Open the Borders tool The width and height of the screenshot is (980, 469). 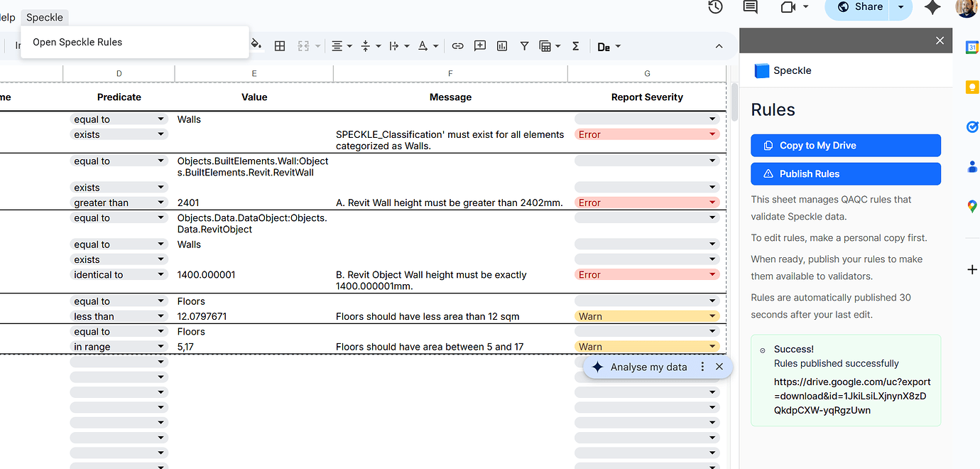pyautogui.click(x=280, y=46)
